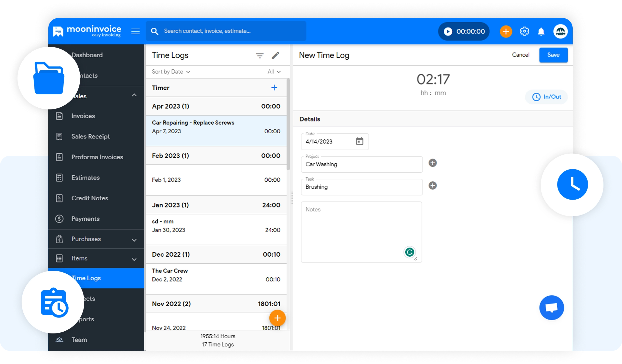Viewport: 622px width, 364px height.
Task: Add new task with plus beside Brushing
Action: pos(433,185)
